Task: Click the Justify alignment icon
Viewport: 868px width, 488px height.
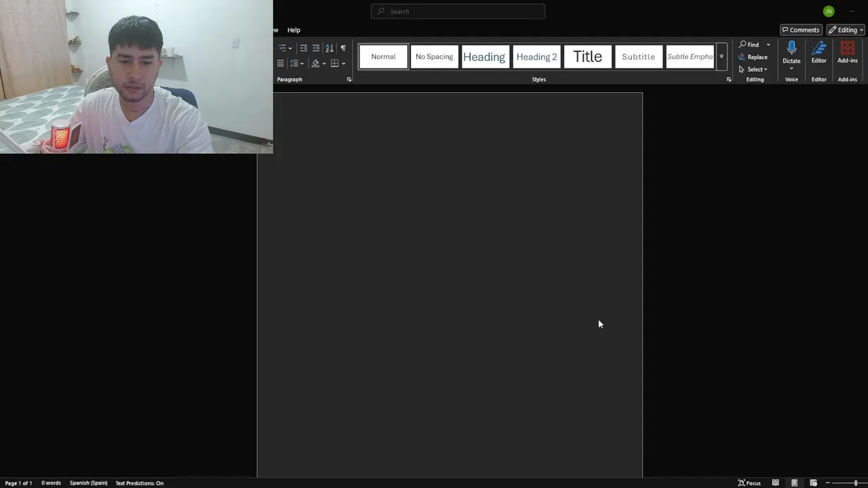Action: [280, 63]
